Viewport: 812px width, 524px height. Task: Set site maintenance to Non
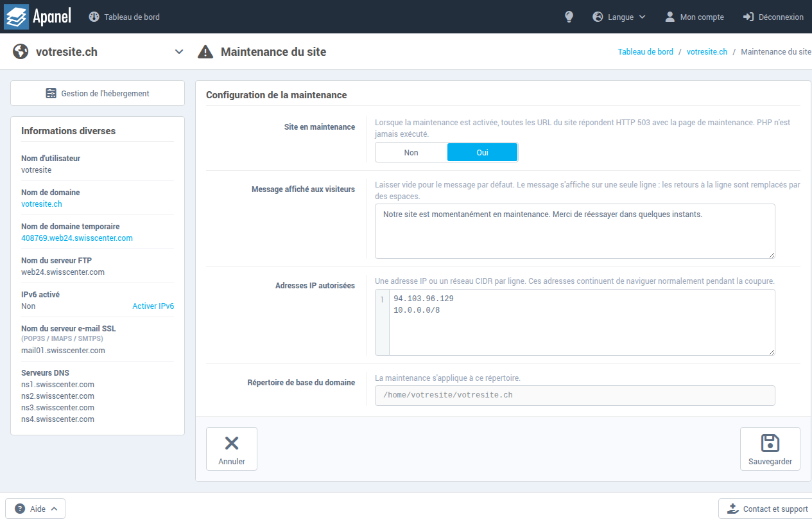411,152
